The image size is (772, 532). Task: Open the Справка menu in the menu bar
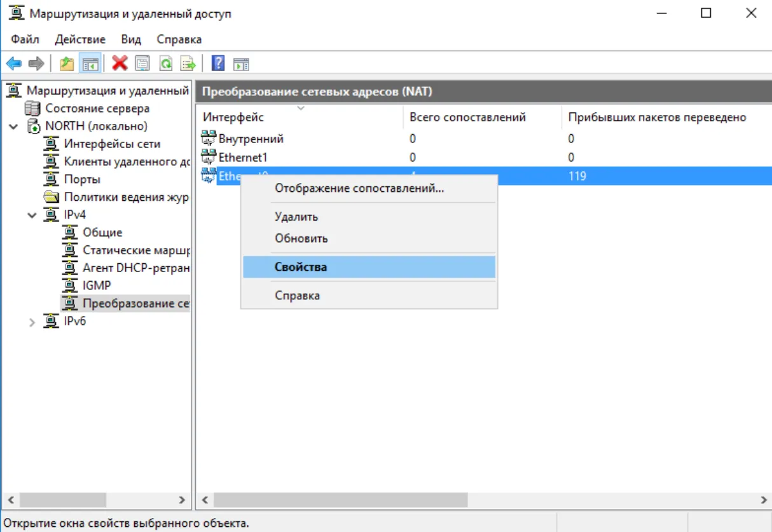pyautogui.click(x=179, y=39)
